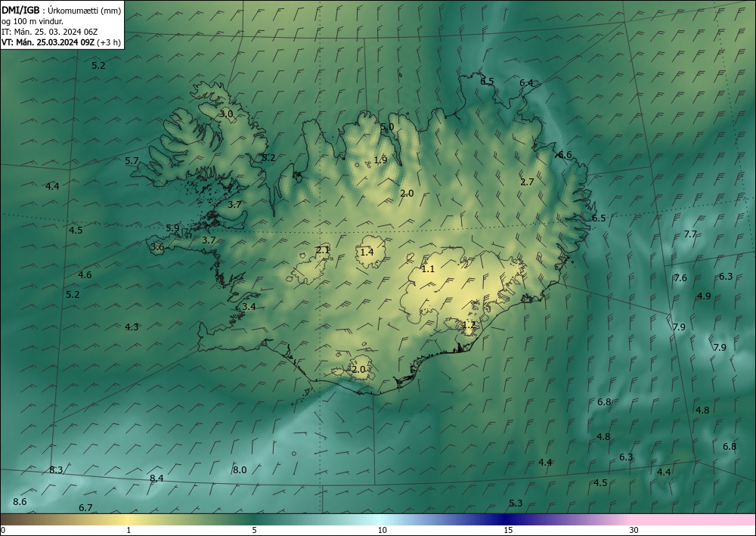
Task: Select the 3.6 value on the western peninsula tip
Action: click(x=158, y=246)
